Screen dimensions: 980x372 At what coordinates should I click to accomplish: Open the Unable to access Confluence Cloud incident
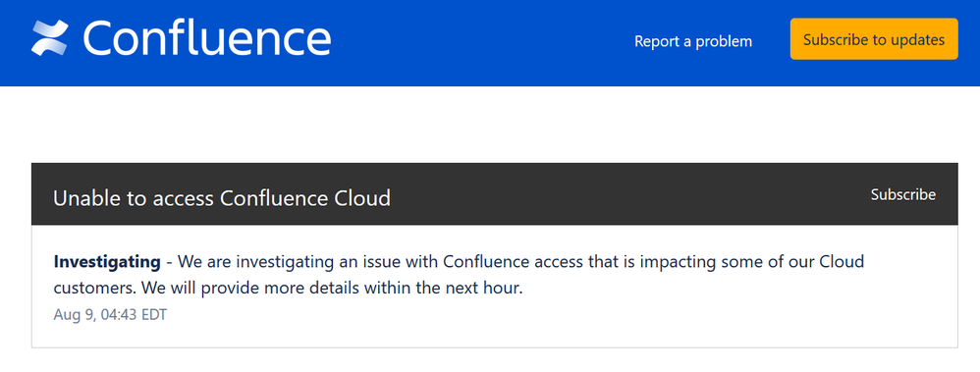click(222, 198)
